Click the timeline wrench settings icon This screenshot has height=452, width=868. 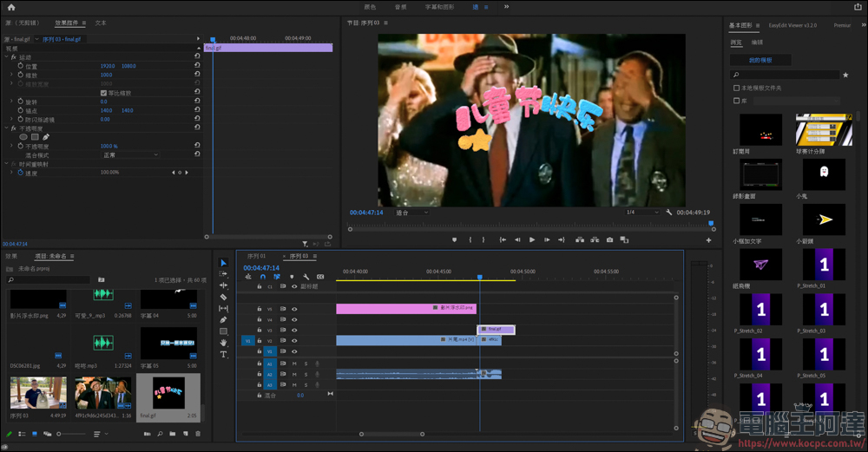coord(306,277)
